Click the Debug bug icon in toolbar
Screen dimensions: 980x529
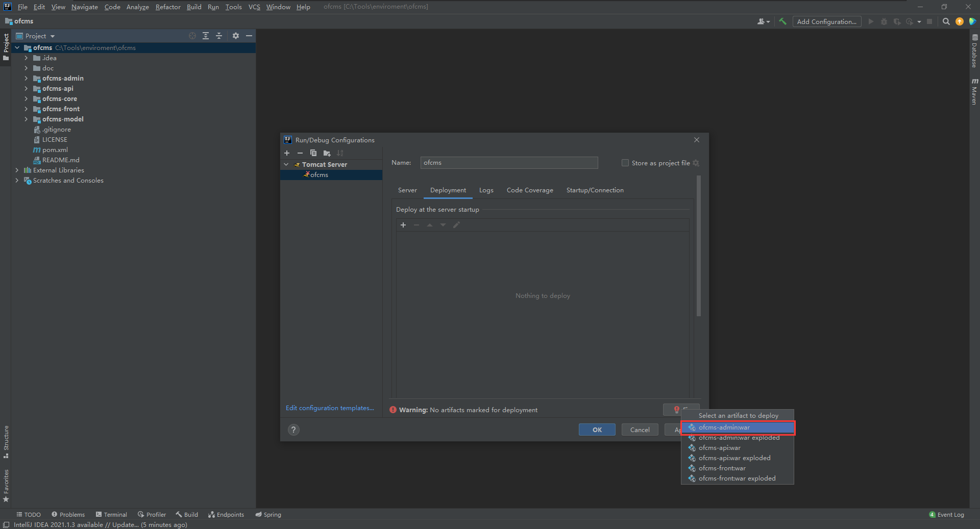click(884, 21)
